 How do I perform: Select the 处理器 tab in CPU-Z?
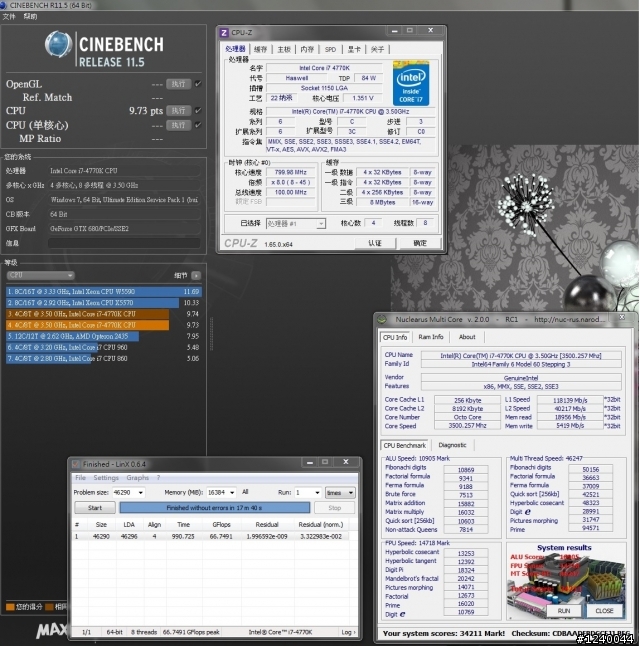(x=236, y=49)
